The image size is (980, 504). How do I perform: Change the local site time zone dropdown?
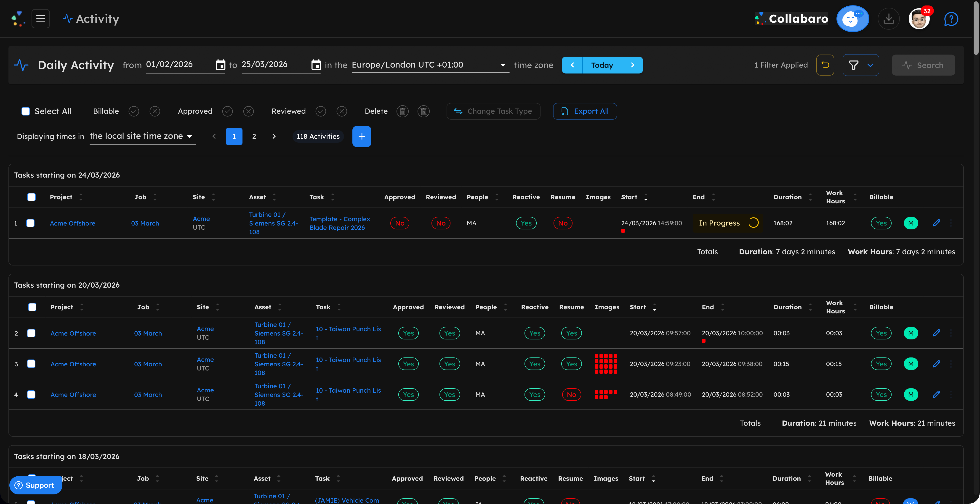pyautogui.click(x=142, y=136)
